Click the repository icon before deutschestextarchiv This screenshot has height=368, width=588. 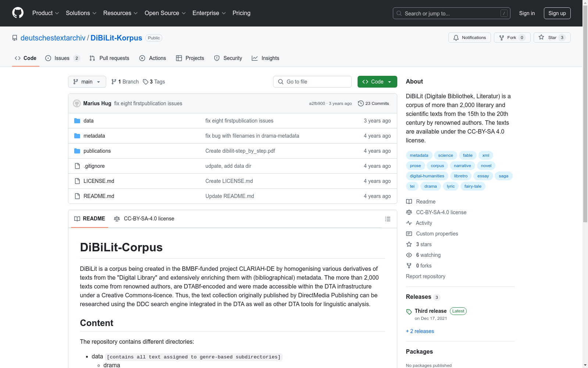tap(15, 38)
